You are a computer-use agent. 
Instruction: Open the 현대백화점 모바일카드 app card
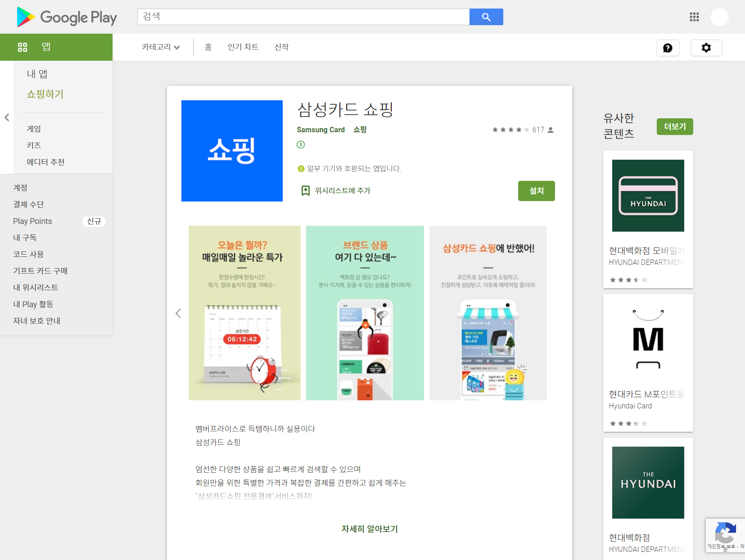click(648, 220)
